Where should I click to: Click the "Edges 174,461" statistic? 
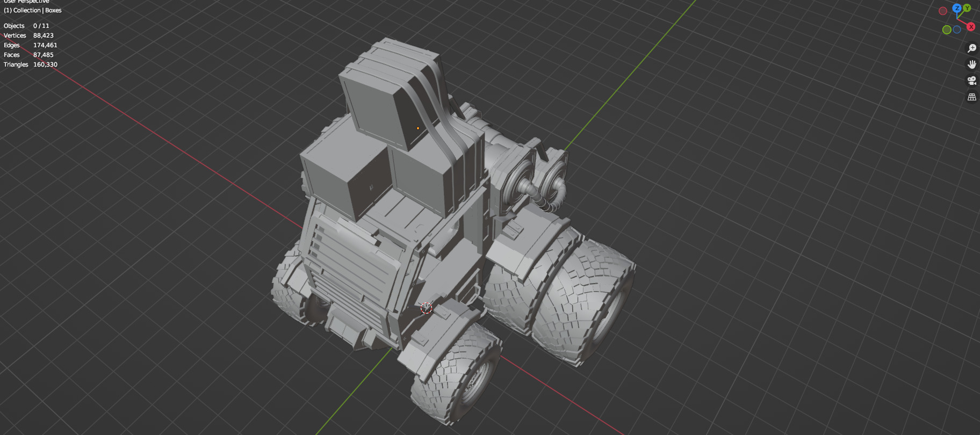pos(30,45)
